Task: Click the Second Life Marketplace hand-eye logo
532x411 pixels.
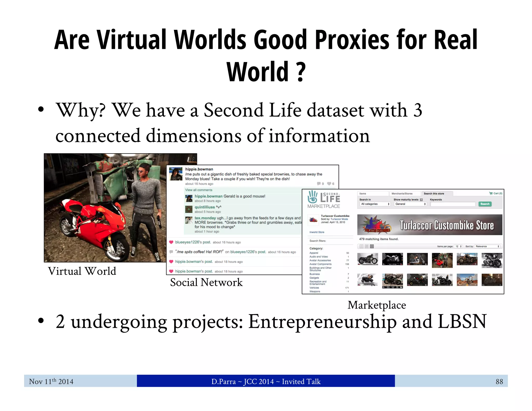Action: tap(312, 197)
